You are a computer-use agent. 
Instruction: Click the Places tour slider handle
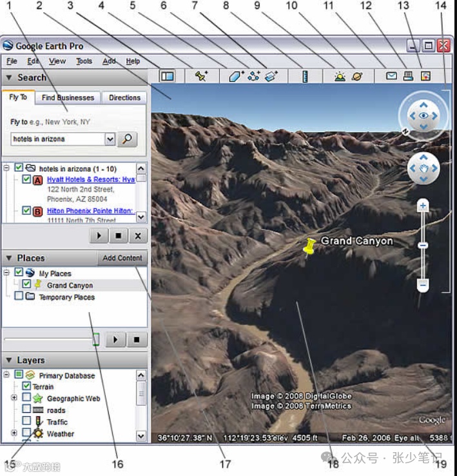click(x=96, y=339)
